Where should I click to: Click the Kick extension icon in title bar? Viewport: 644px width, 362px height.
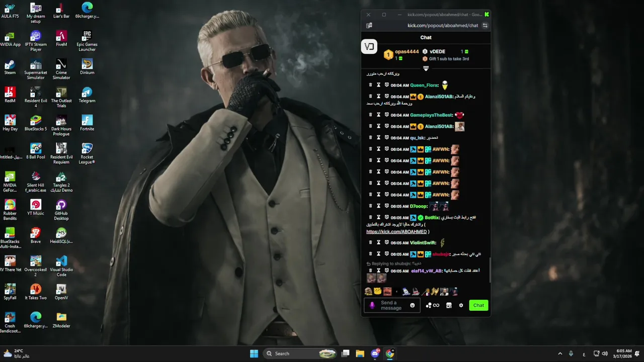(x=487, y=15)
